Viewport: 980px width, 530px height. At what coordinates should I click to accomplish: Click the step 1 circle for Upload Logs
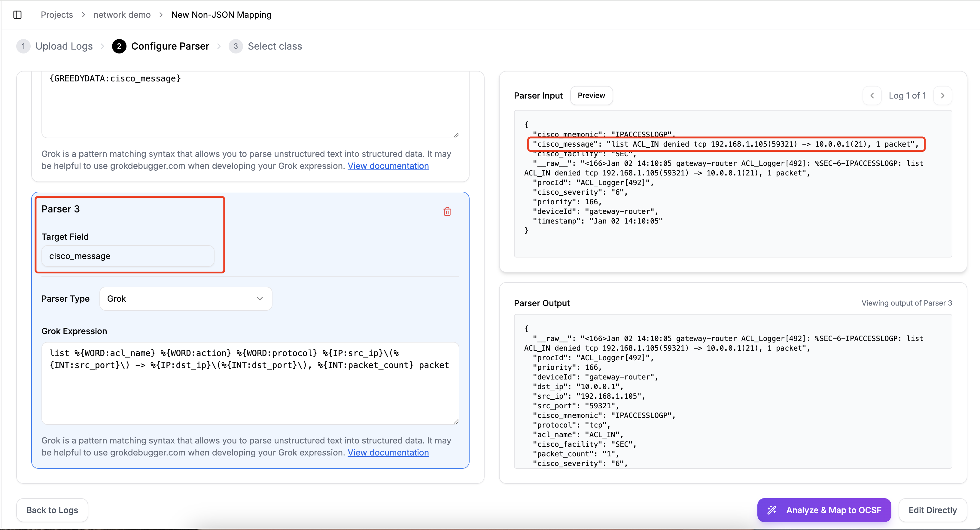(x=23, y=46)
